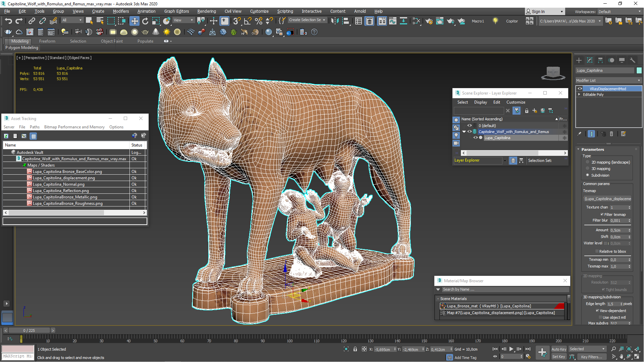
Task: Open the Selected key filter dropdown
Action: 587,349
